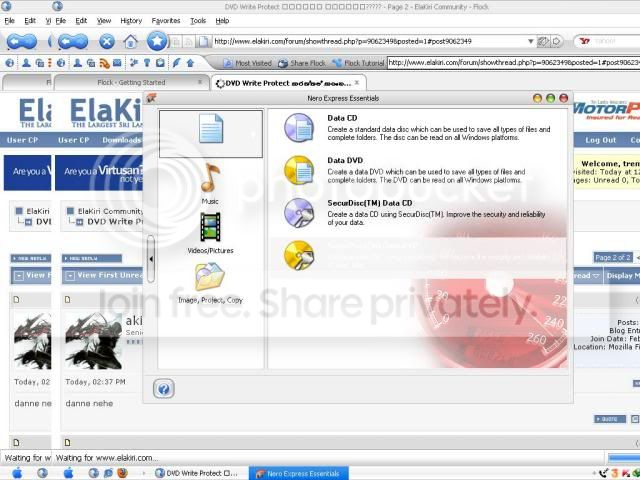
Task: Click the Log Out link
Action: 600,140
